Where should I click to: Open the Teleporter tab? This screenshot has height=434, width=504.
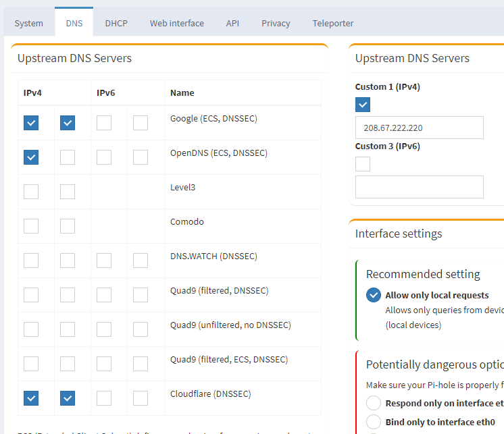(x=333, y=23)
